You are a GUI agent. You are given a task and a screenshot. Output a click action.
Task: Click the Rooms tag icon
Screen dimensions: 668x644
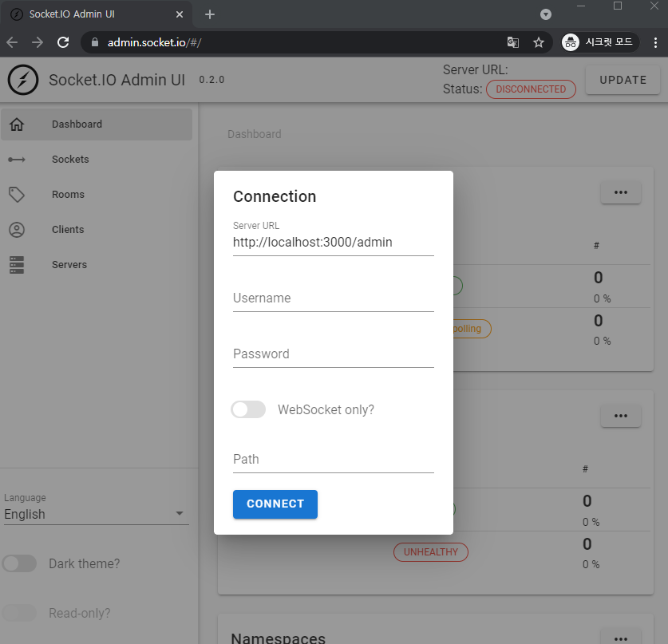[x=17, y=195]
